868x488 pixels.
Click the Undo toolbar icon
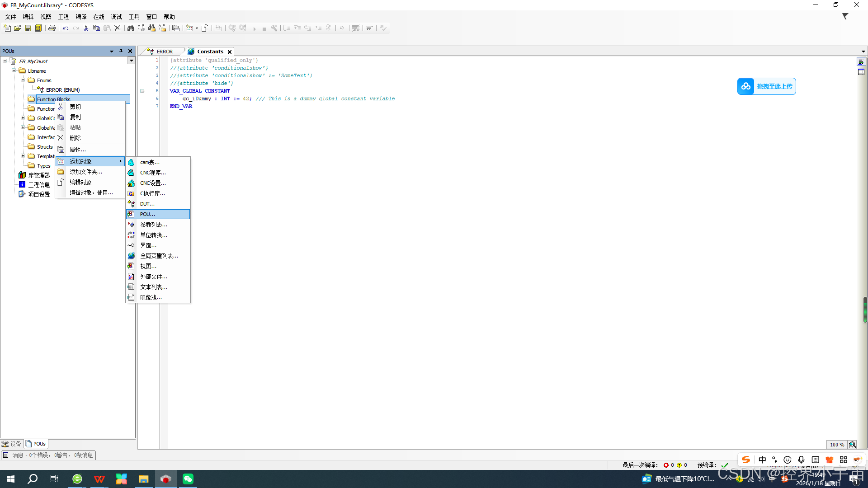pyautogui.click(x=66, y=28)
